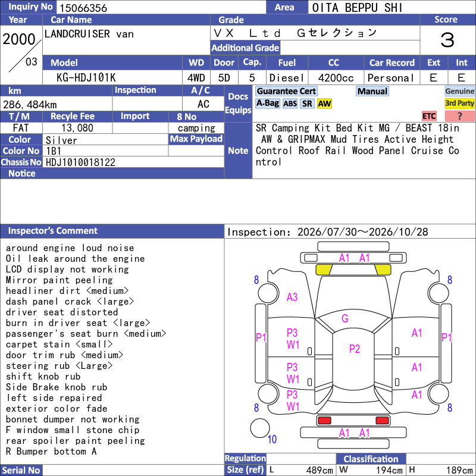Click the A/C value AC
Image resolution: width=476 pixels, height=476 pixels.
point(203,104)
